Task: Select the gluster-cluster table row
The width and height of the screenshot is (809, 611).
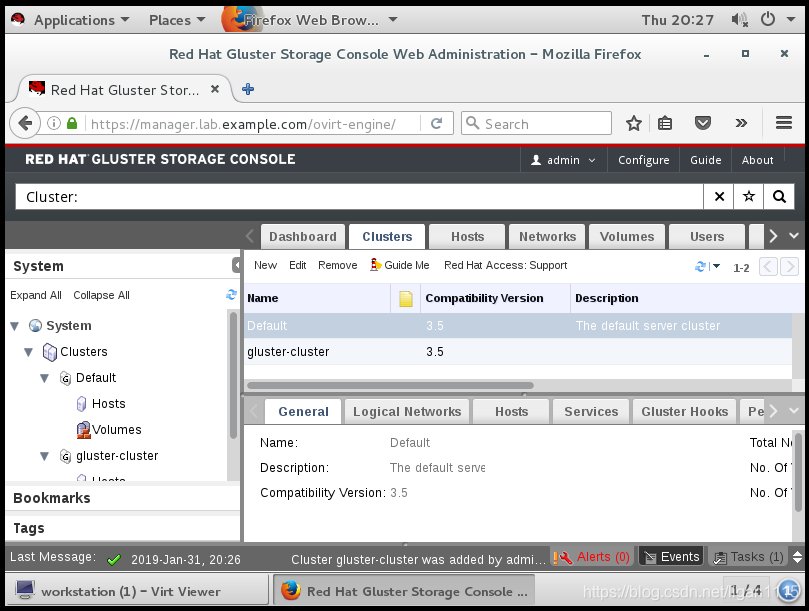Action: pyautogui.click(x=518, y=352)
